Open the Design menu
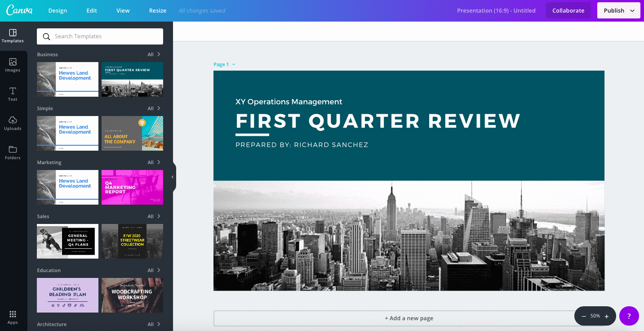The height and width of the screenshot is (331, 644). 58,11
